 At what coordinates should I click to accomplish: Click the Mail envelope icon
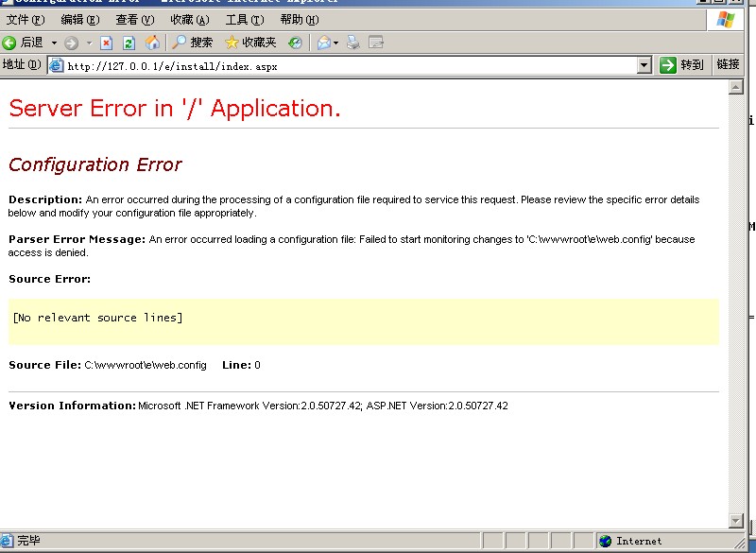point(323,43)
